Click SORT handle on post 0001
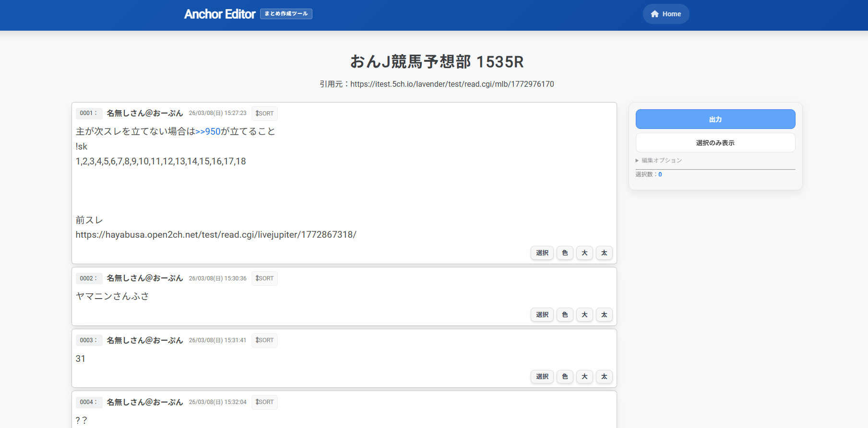868x428 pixels. tap(264, 114)
